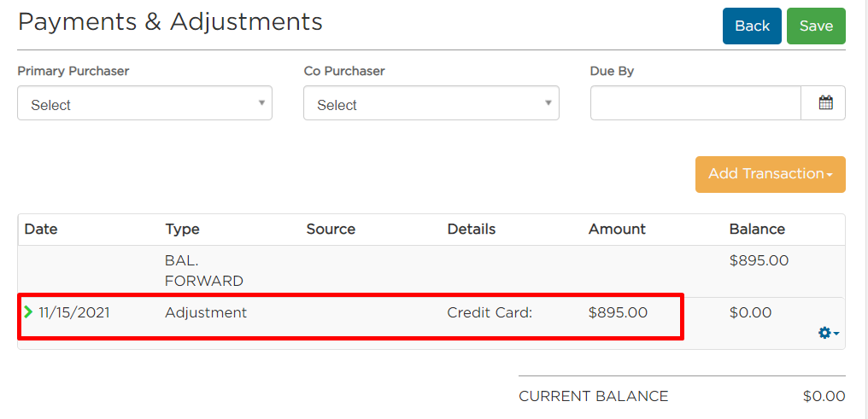This screenshot has width=868, height=419.
Task: Click the Date column header
Action: click(41, 229)
